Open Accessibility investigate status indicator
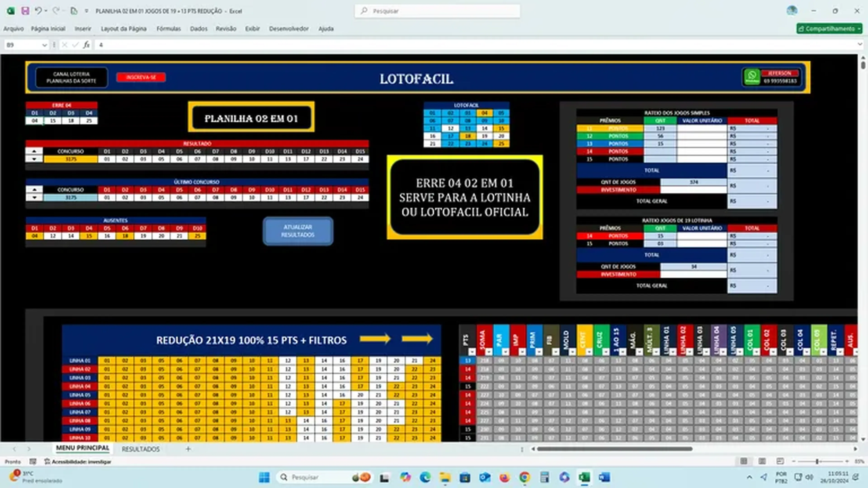 tap(78, 462)
